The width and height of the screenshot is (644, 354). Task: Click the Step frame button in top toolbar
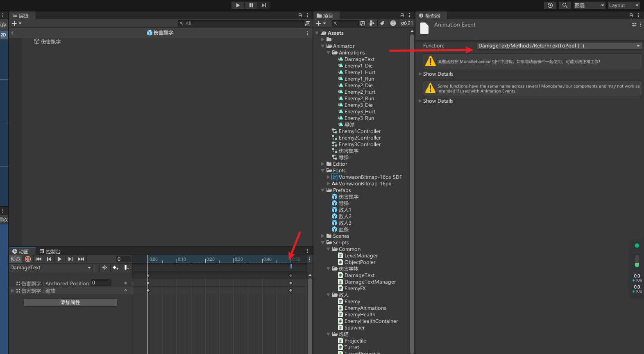(264, 5)
